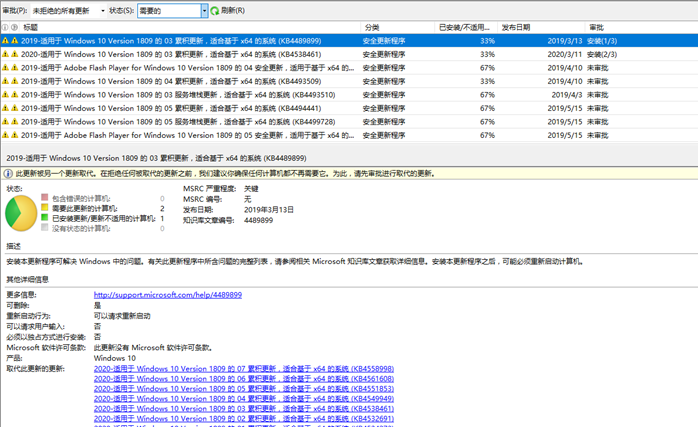This screenshot has height=427, width=698.
Task: Click the red swatch for 包含错误的计算机
Action: (x=45, y=197)
